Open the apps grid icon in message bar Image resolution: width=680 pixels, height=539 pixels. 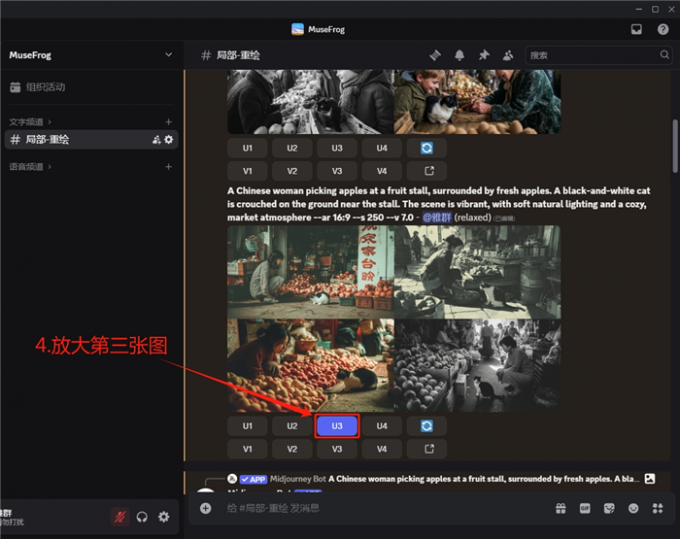click(x=657, y=508)
